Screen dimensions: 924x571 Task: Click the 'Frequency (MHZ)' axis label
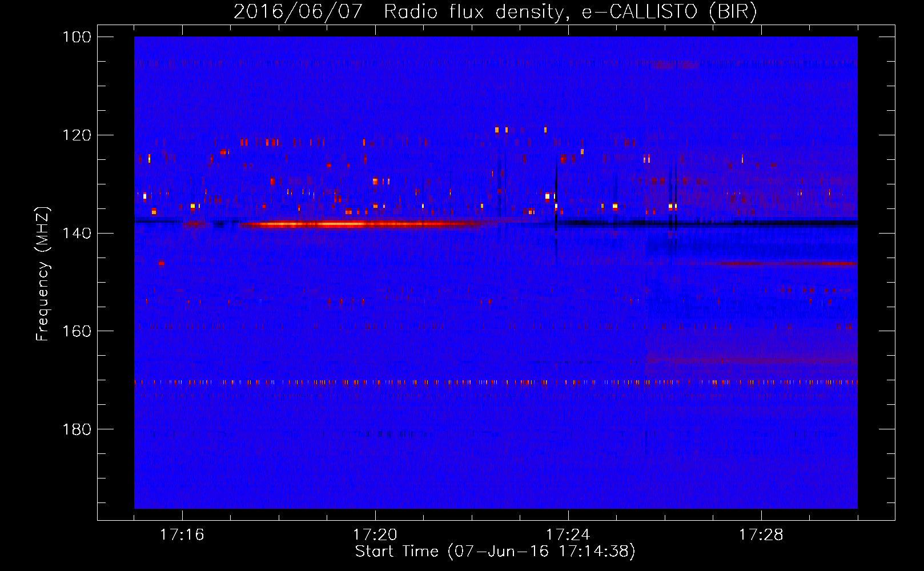click(43, 274)
